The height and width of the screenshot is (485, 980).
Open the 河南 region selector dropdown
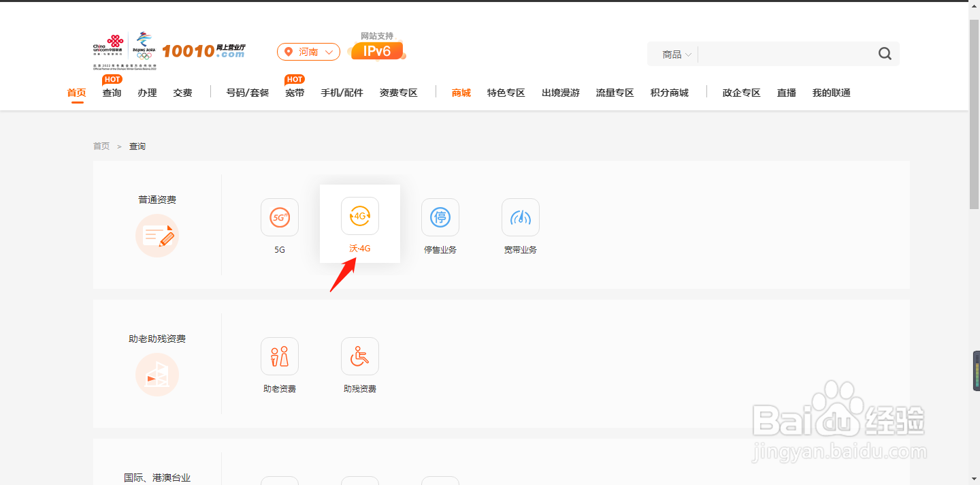308,51
